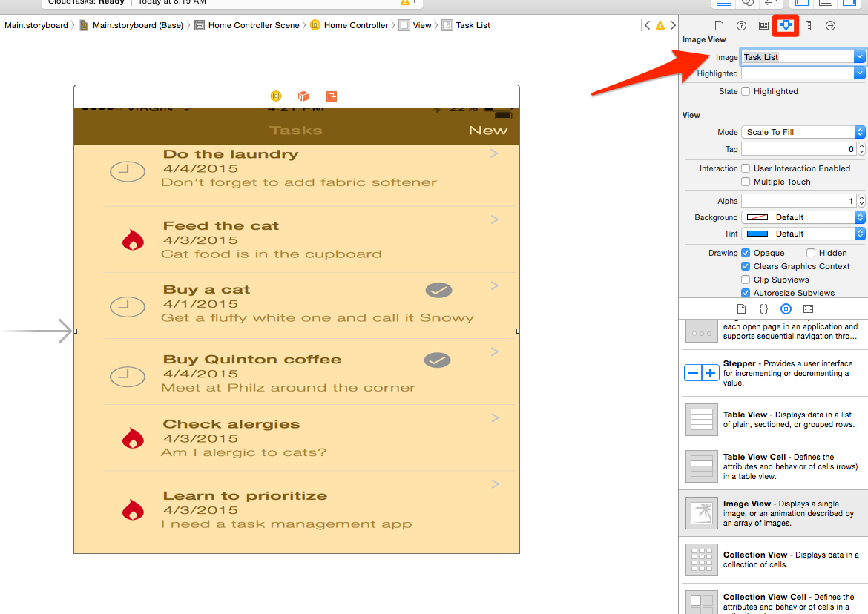
Task: Uncheck Clears Graphics Context
Action: pos(746,266)
